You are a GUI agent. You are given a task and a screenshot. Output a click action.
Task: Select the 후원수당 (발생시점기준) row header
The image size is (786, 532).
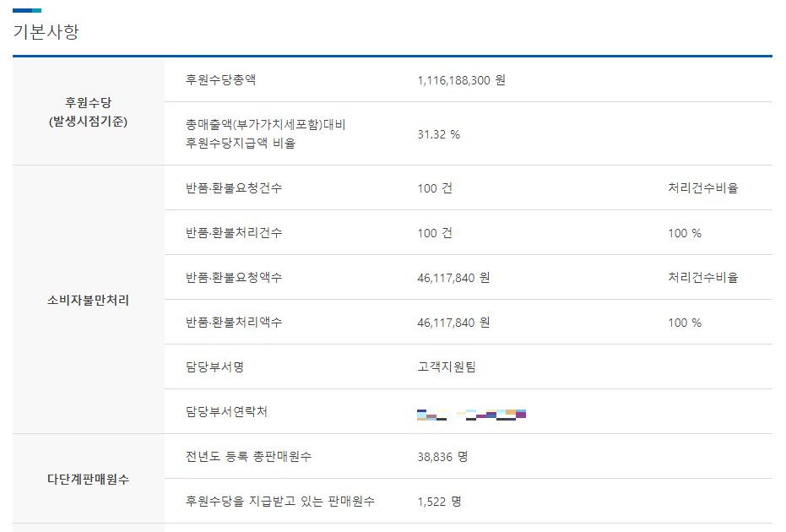point(88,111)
